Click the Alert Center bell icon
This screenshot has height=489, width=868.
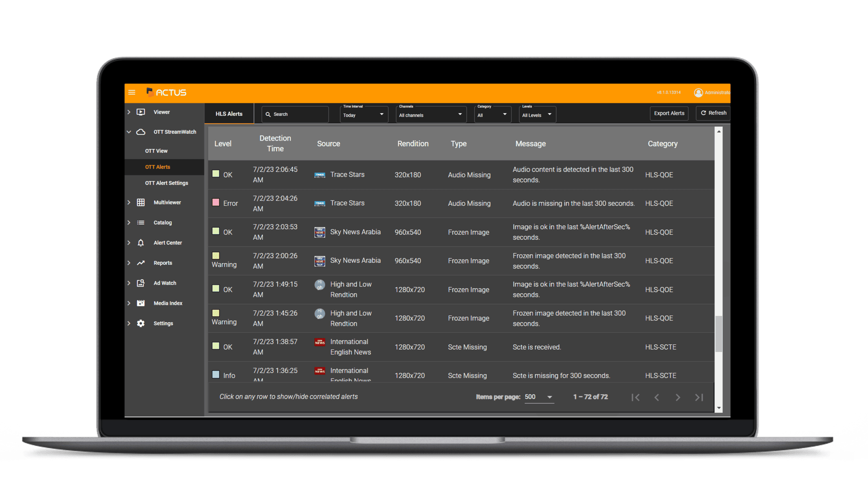pyautogui.click(x=143, y=243)
